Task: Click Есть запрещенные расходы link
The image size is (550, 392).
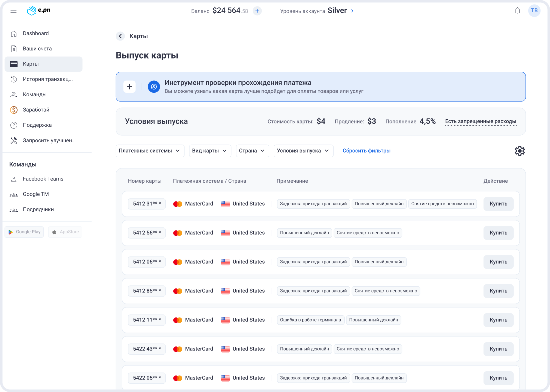Action: 480,121
